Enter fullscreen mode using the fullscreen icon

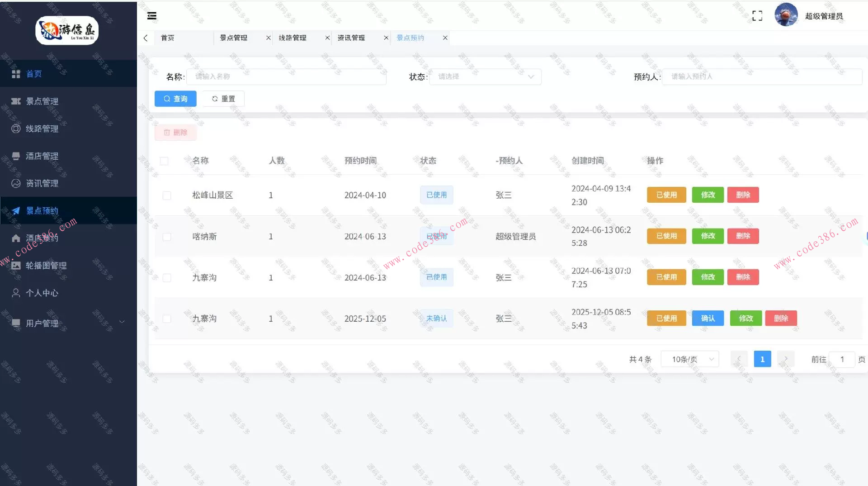(x=757, y=15)
